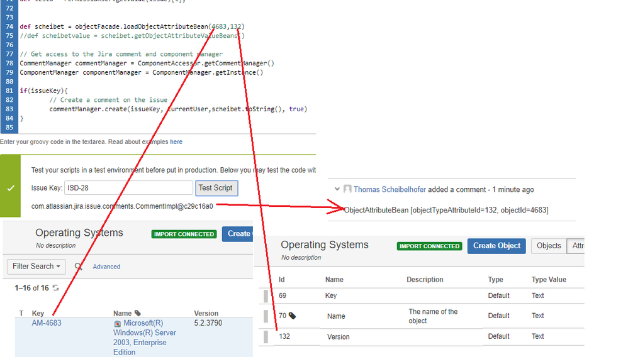Viewport: 628px width, 364px height.
Task: Click into the Issue Key input field
Action: 128,188
